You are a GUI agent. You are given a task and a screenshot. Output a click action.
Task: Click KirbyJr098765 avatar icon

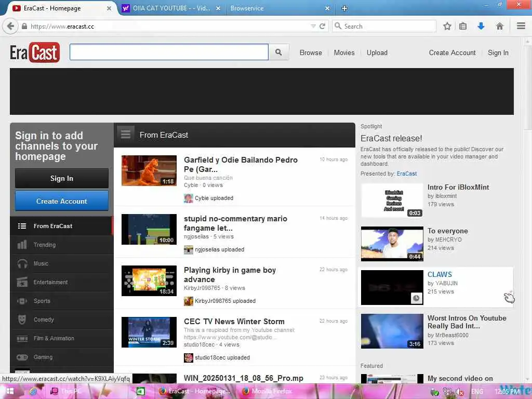[x=188, y=301]
